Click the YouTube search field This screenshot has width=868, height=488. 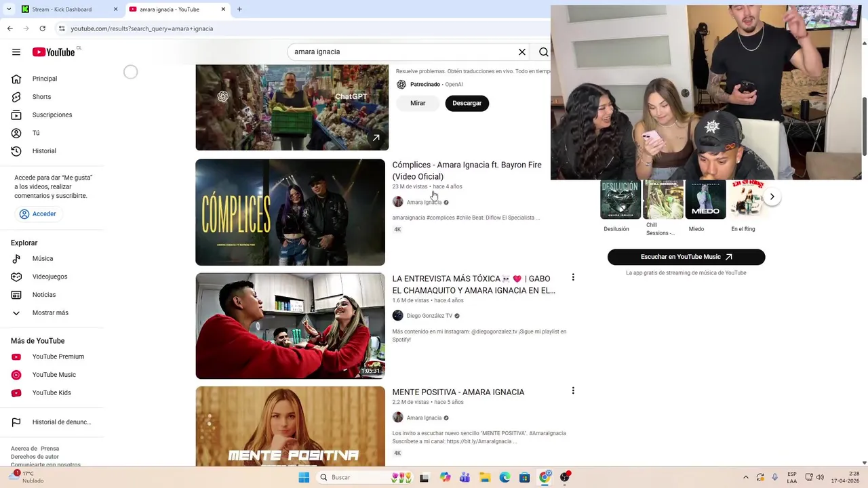[x=403, y=52]
